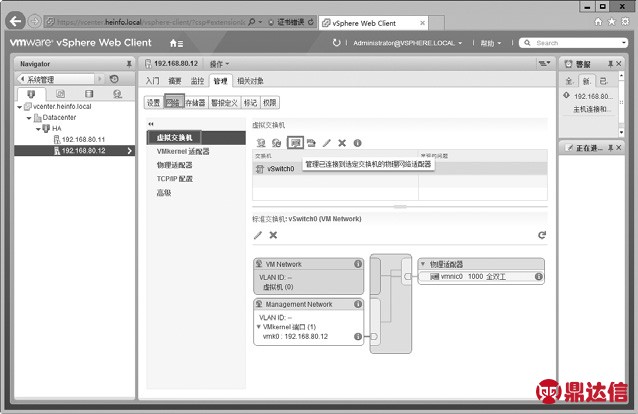Viewport: 638px width, 414px height.
Task: Click the pencil edit icon in the virtual switch toolbar
Action: 327,143
